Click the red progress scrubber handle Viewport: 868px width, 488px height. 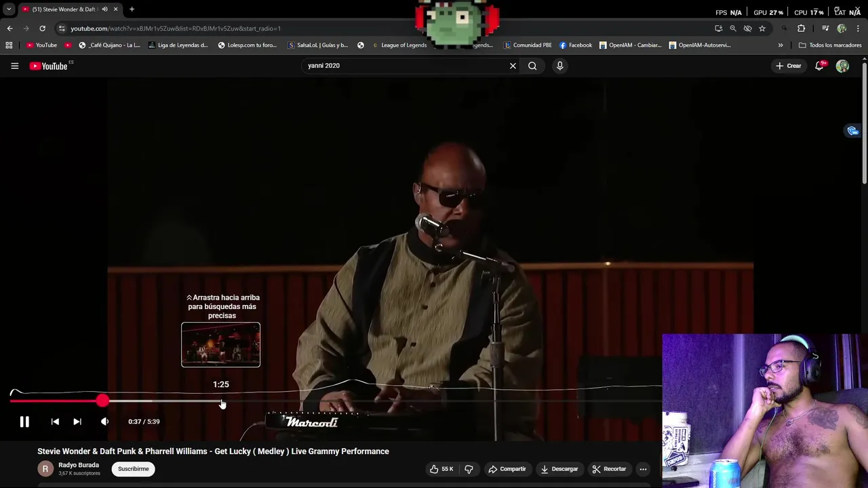click(102, 401)
